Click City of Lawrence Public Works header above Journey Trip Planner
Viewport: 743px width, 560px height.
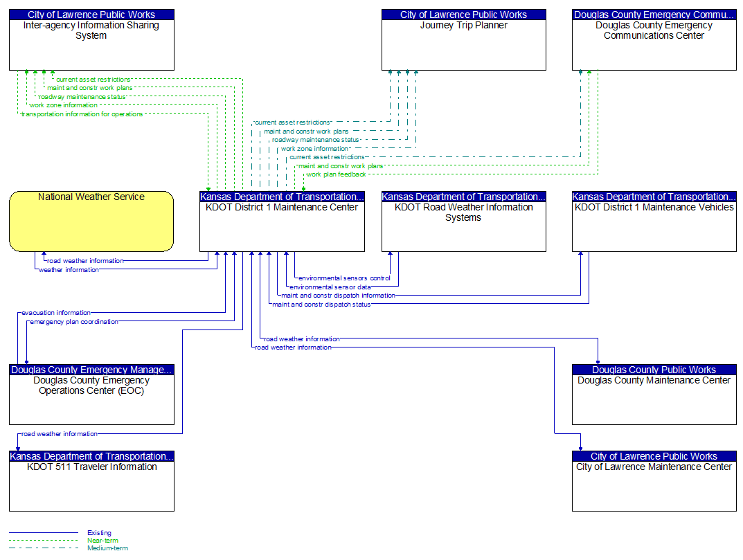pyautogui.click(x=464, y=15)
